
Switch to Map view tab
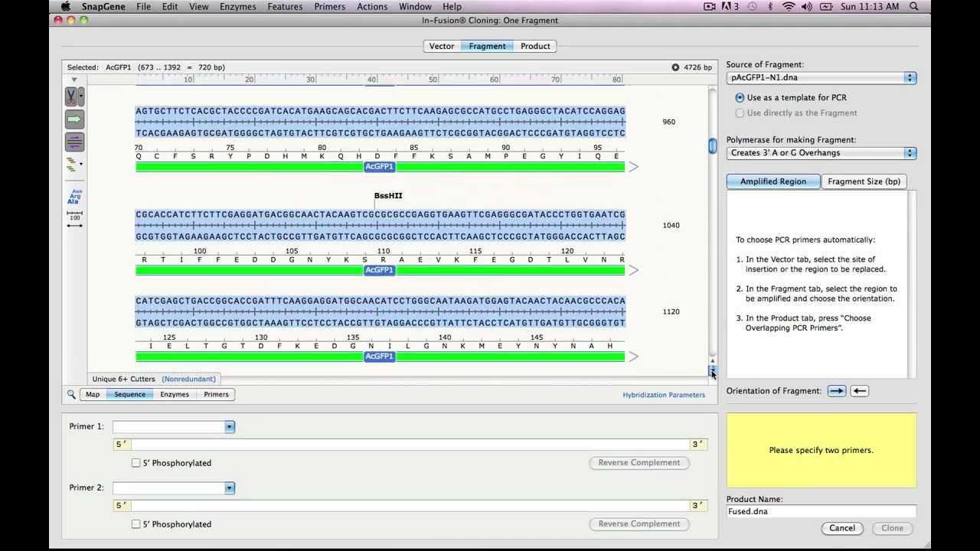[x=93, y=394]
